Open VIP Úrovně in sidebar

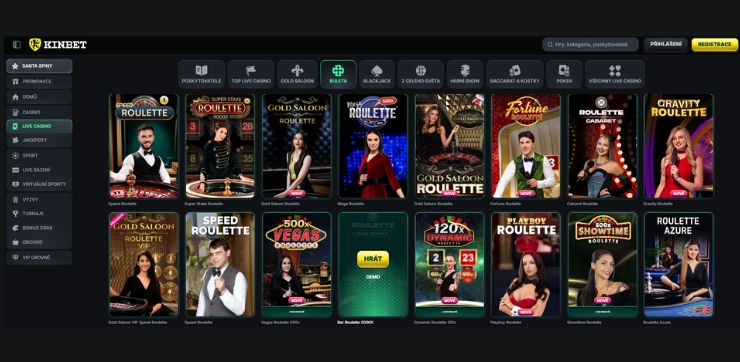tap(39, 258)
